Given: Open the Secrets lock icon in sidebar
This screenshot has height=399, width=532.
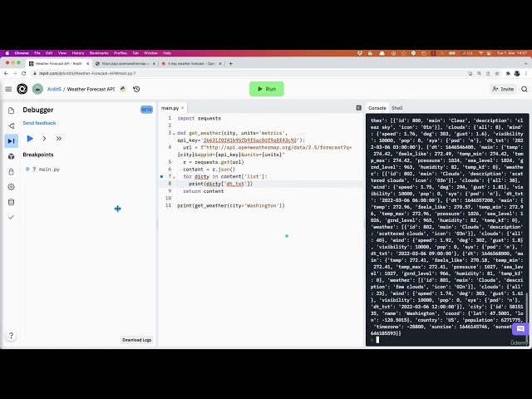Looking at the screenshot, I should (x=11, y=172).
